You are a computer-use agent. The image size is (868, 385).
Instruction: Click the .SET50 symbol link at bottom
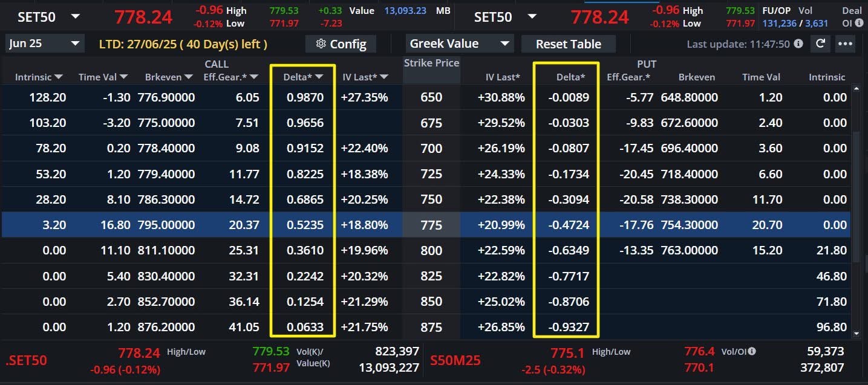[26, 361]
